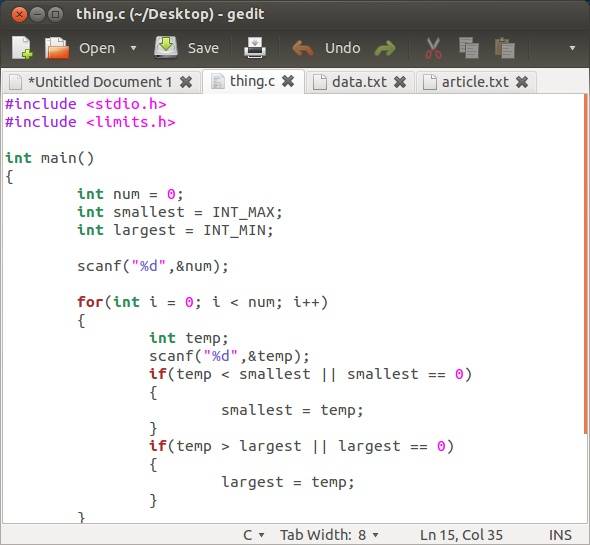Click the Open text label
590x545 pixels.
[97, 48]
